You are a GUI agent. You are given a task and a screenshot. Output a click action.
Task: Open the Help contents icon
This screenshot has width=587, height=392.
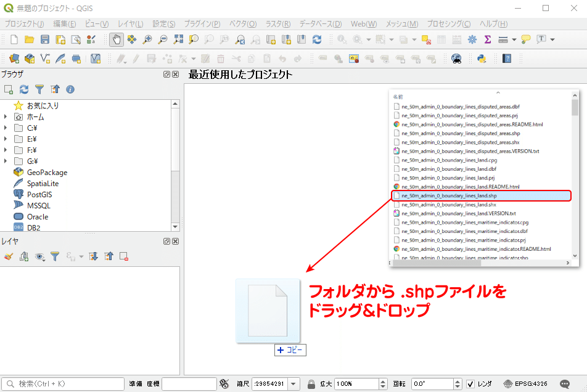click(x=507, y=59)
